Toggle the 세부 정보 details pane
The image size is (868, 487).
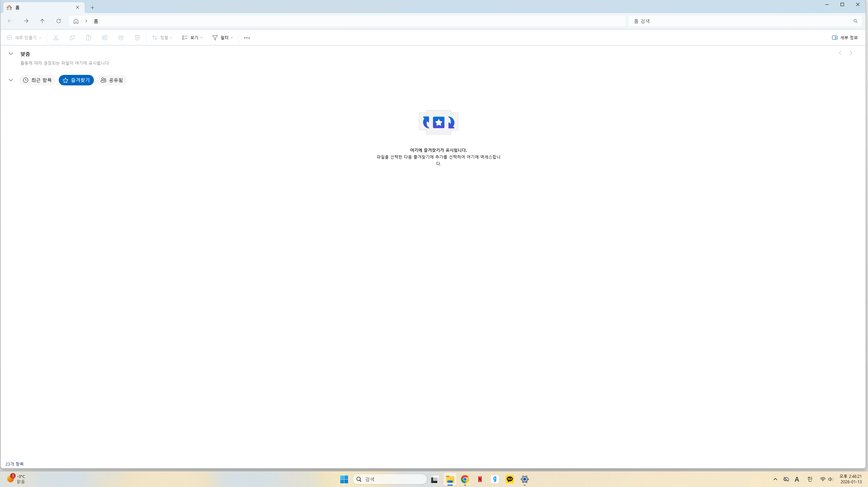pos(845,38)
